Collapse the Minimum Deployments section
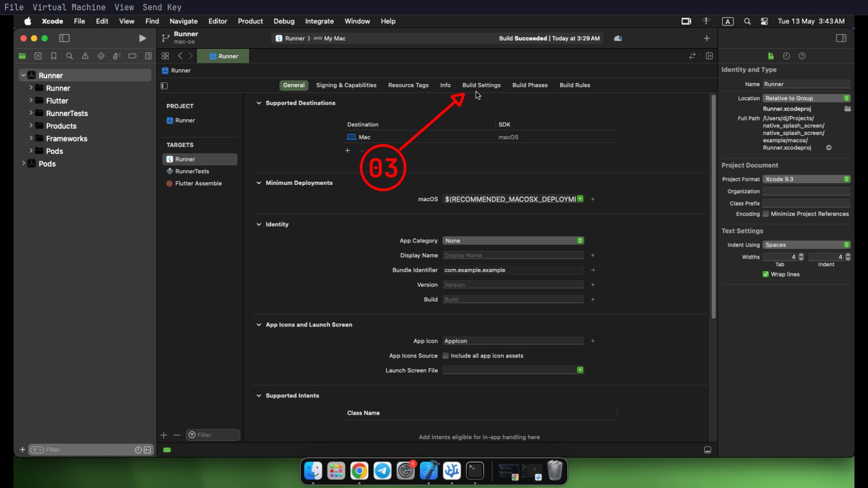The image size is (868, 488). (x=259, y=183)
